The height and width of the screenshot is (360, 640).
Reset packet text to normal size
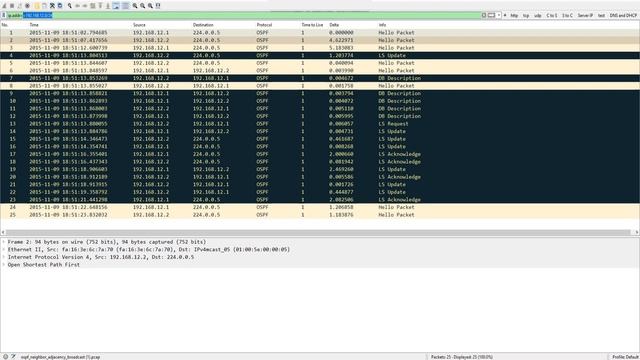(x=150, y=6)
